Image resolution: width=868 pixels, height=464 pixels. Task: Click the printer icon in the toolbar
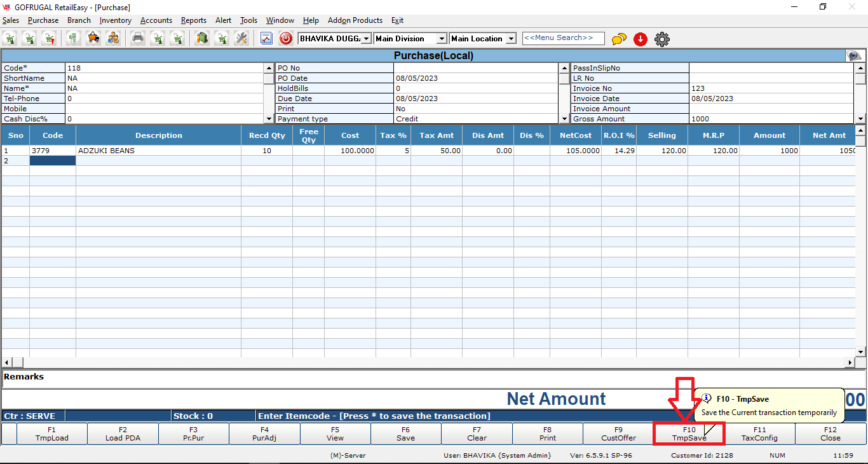point(138,38)
